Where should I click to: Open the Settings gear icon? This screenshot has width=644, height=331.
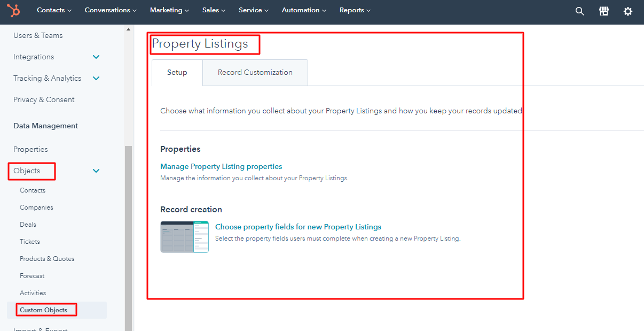tap(628, 11)
